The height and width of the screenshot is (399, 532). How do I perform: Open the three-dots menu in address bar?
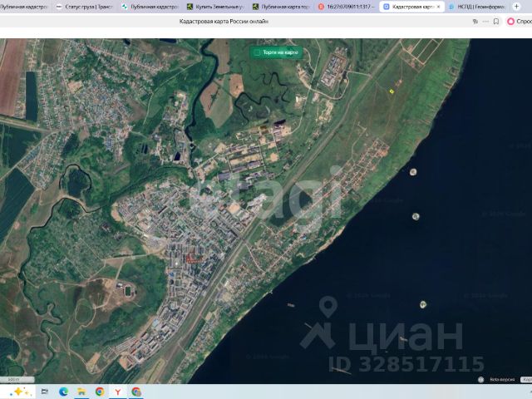pyautogui.click(x=485, y=22)
